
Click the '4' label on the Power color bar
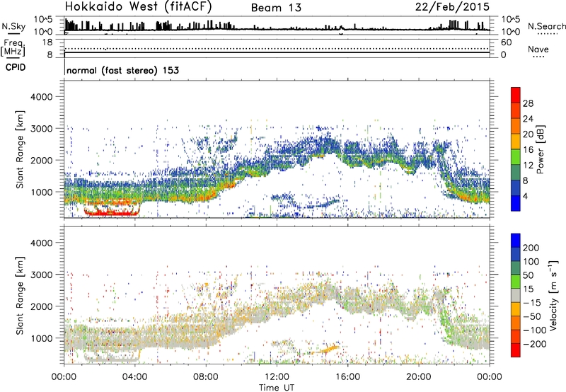point(525,196)
